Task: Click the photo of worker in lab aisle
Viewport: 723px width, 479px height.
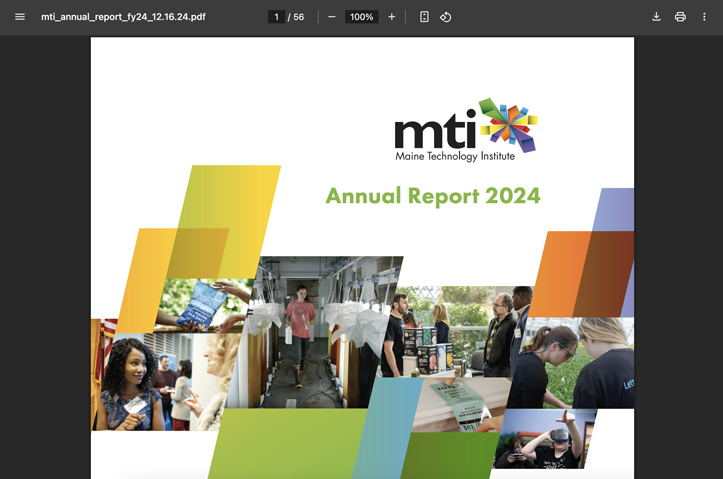Action: pos(314,332)
